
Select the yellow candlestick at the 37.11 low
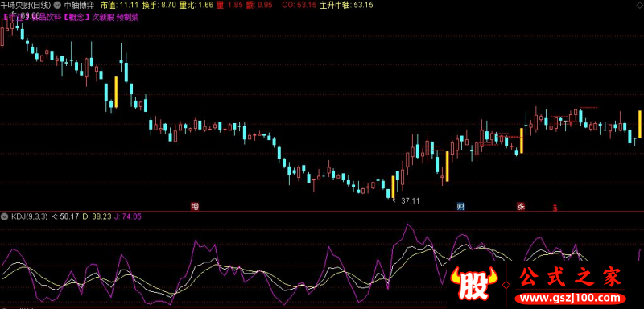tap(393, 187)
